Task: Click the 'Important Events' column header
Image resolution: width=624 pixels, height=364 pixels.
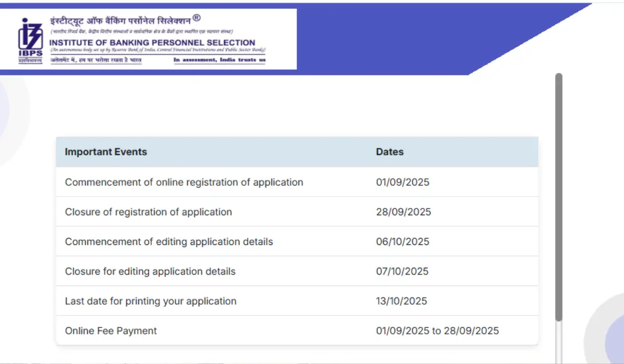Action: pos(106,152)
